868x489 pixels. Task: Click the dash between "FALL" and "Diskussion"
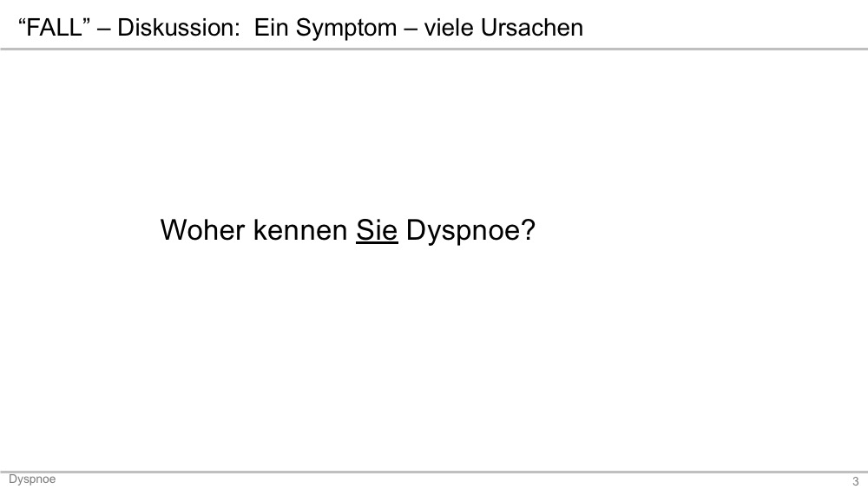(x=103, y=30)
